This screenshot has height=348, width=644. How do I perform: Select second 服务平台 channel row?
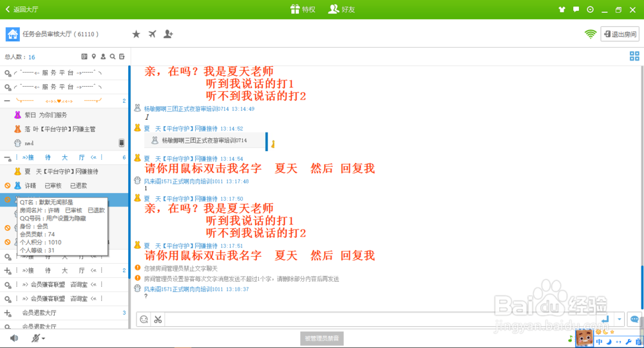click(x=64, y=87)
